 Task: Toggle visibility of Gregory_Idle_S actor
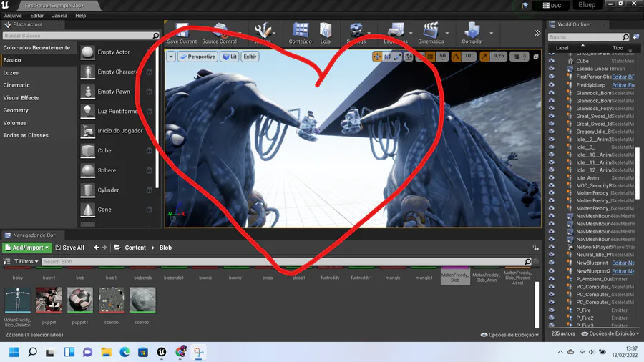(x=551, y=132)
